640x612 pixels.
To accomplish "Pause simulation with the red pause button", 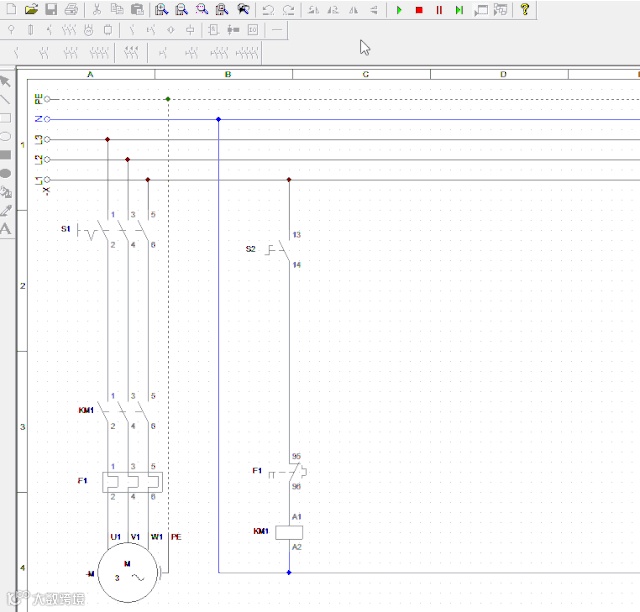I will pos(439,10).
